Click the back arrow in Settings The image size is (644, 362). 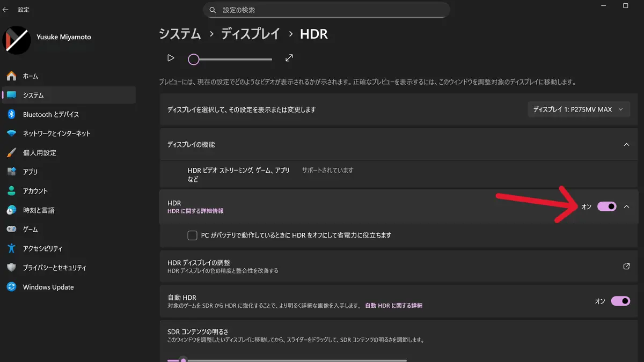6,10
